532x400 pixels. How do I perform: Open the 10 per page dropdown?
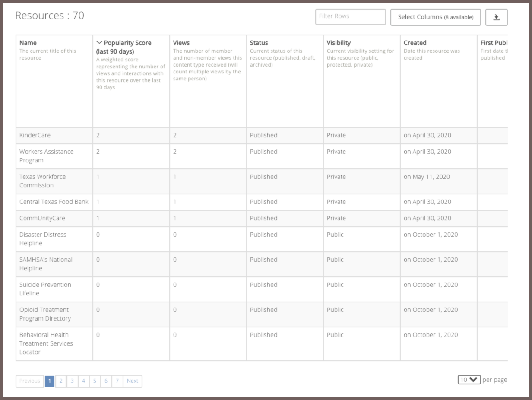point(469,380)
